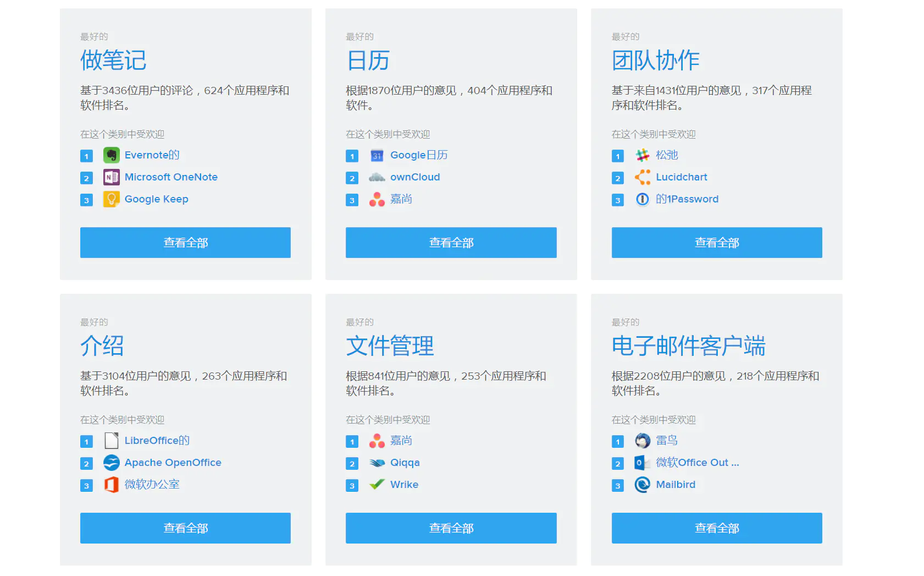This screenshot has height=576, width=924.
Task: Click the Thunderbird 雷鸟 icon
Action: (x=643, y=441)
